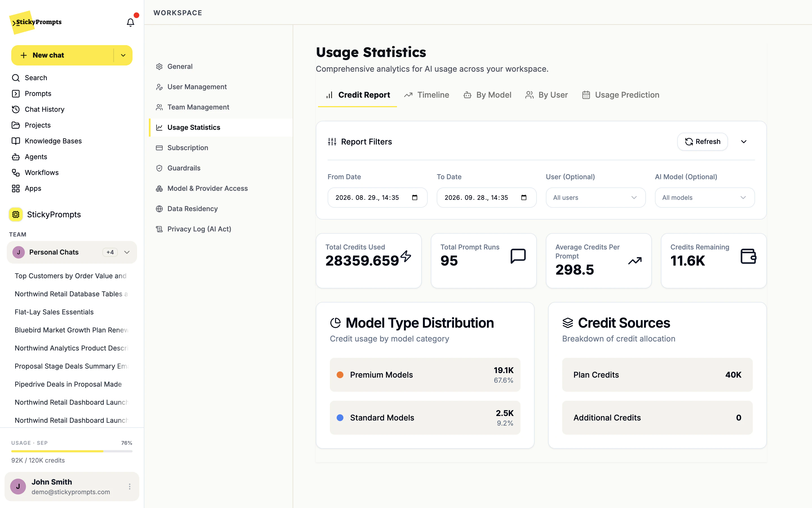Click the Total Prompt Runs chat icon
Screen dimensions: 812x508
click(518, 256)
